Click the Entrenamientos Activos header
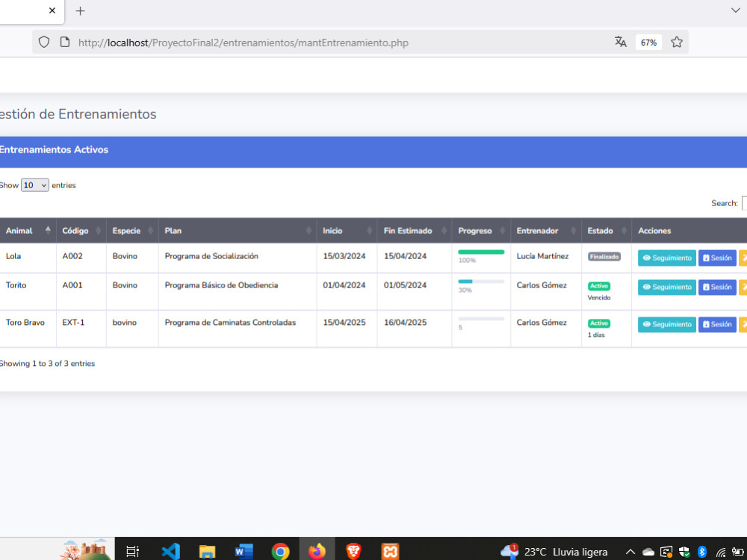The width and height of the screenshot is (747, 560). pos(54,149)
